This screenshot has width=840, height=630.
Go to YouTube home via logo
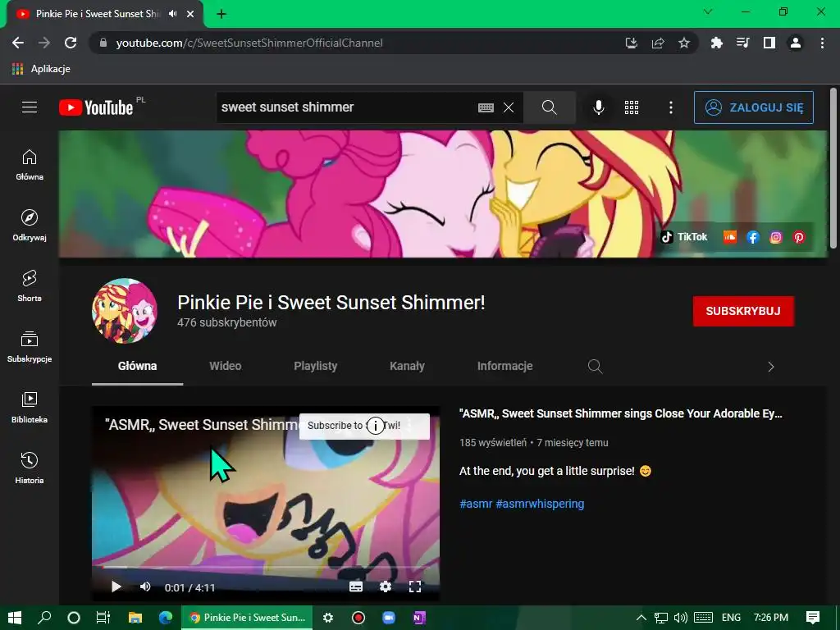tap(96, 107)
